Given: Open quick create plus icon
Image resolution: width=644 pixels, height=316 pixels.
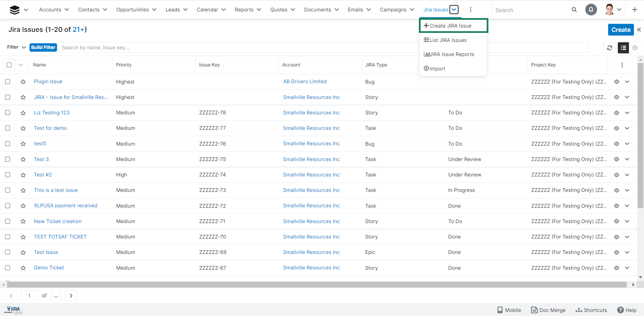Looking at the screenshot, I should coord(635,10).
